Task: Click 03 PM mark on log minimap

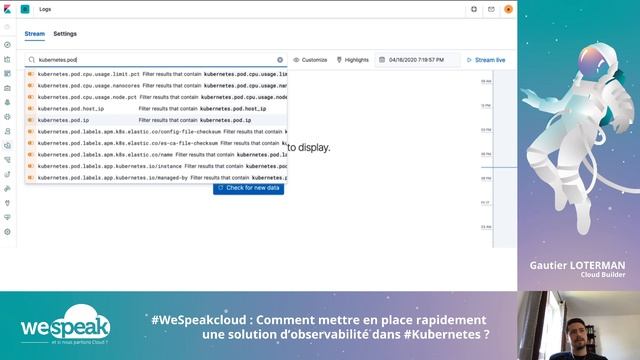Action: 486,130
